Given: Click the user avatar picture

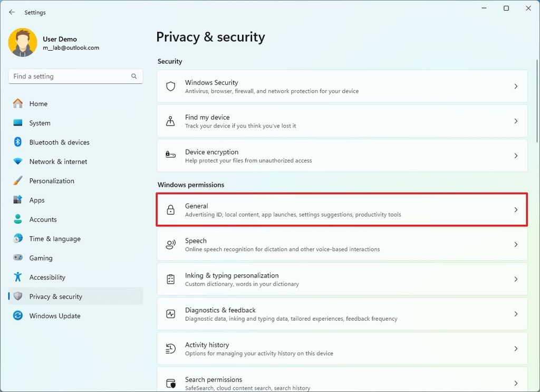Looking at the screenshot, I should [x=23, y=42].
